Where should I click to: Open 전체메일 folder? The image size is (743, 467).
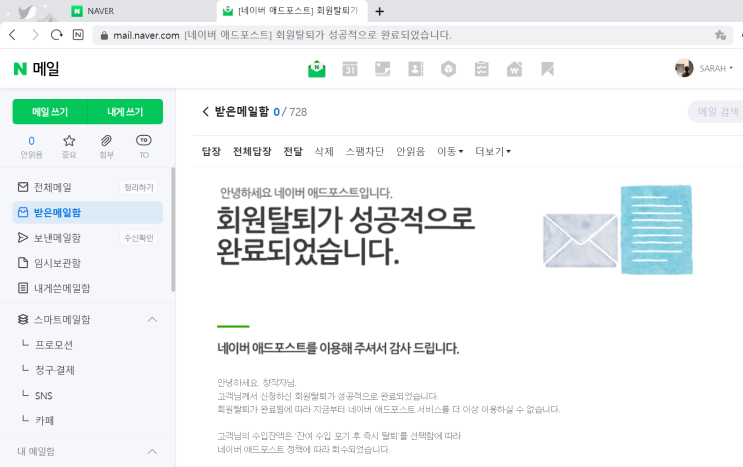[x=53, y=188]
